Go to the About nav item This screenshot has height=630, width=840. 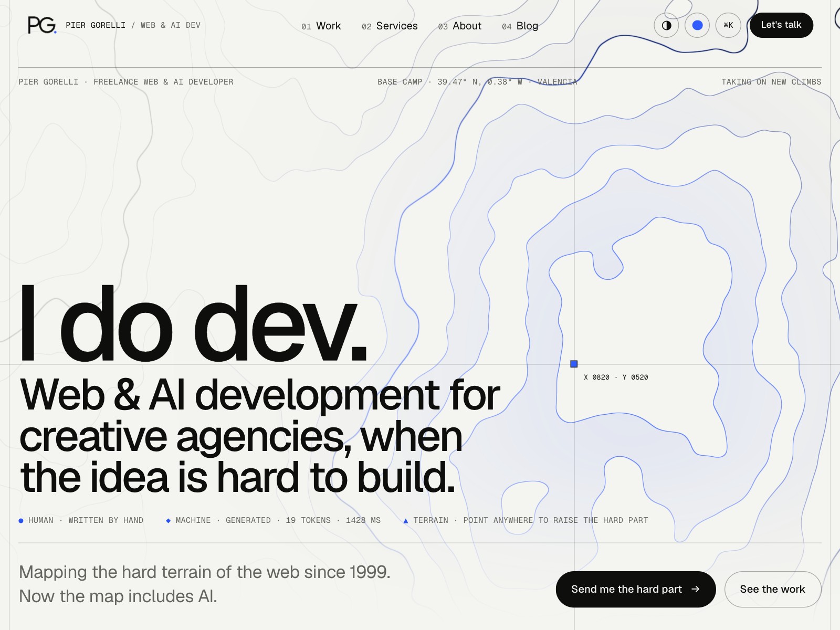coord(460,26)
